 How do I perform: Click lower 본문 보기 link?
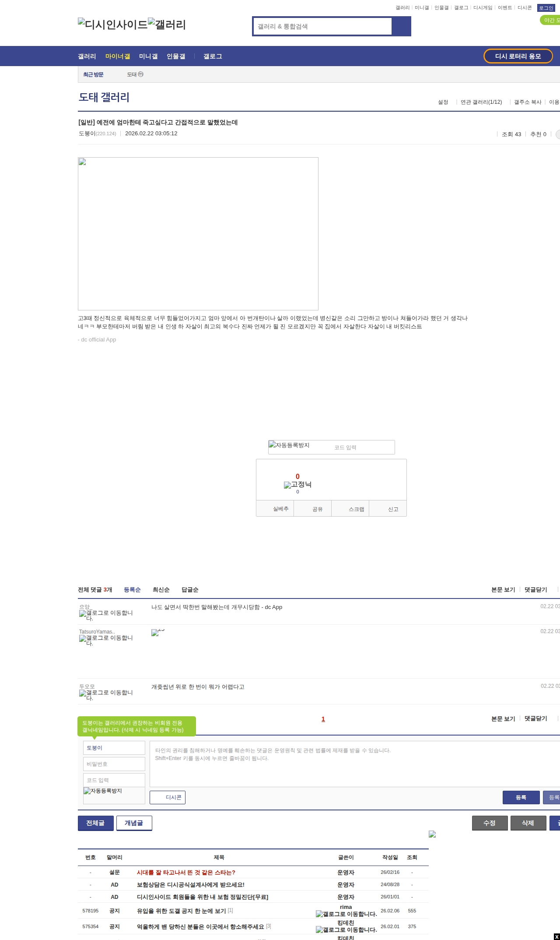click(x=503, y=718)
